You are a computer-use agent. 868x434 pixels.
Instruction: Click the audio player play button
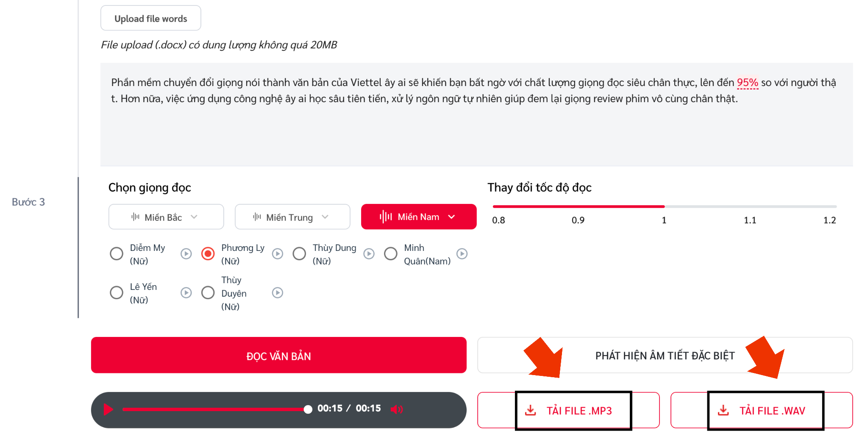pos(108,409)
